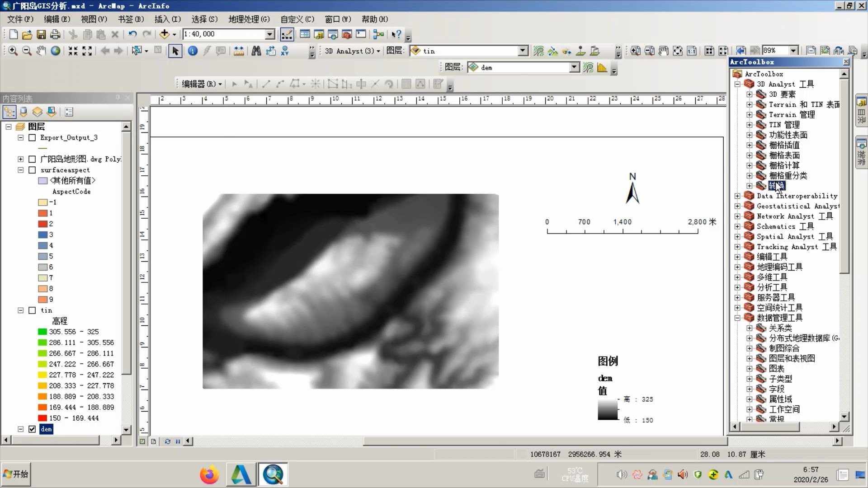
Task: Click the Add Data button icon
Action: pyautogui.click(x=164, y=34)
